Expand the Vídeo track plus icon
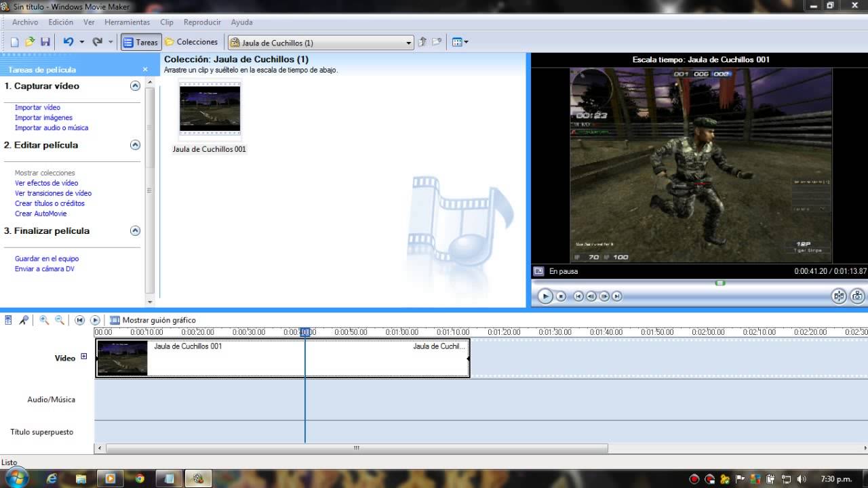This screenshot has height=488, width=868. 84,357
